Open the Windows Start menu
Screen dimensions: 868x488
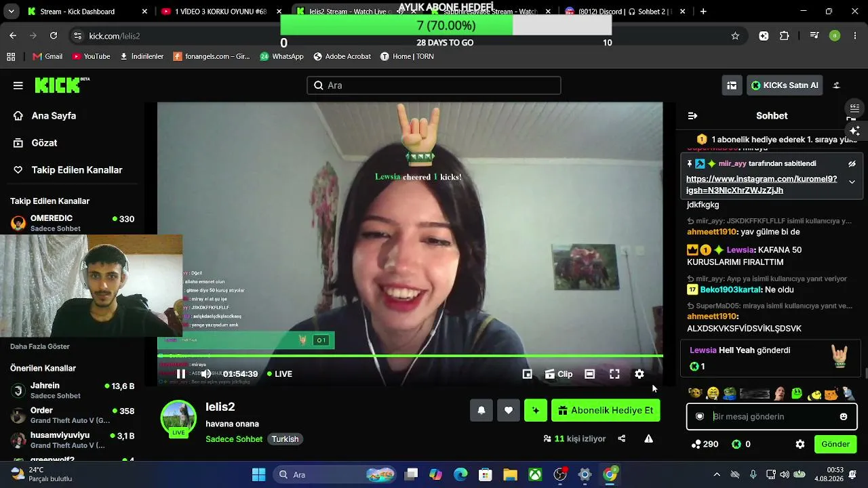(258, 474)
